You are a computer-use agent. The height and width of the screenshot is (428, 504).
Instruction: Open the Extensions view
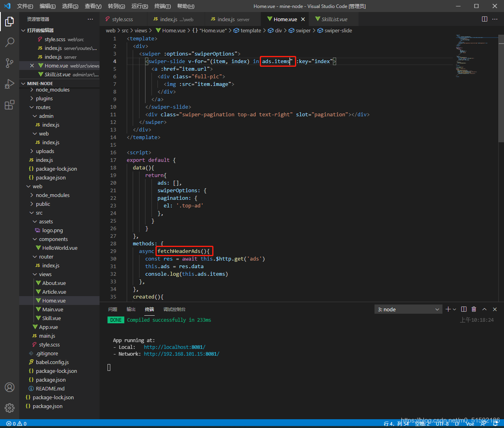[x=10, y=105]
